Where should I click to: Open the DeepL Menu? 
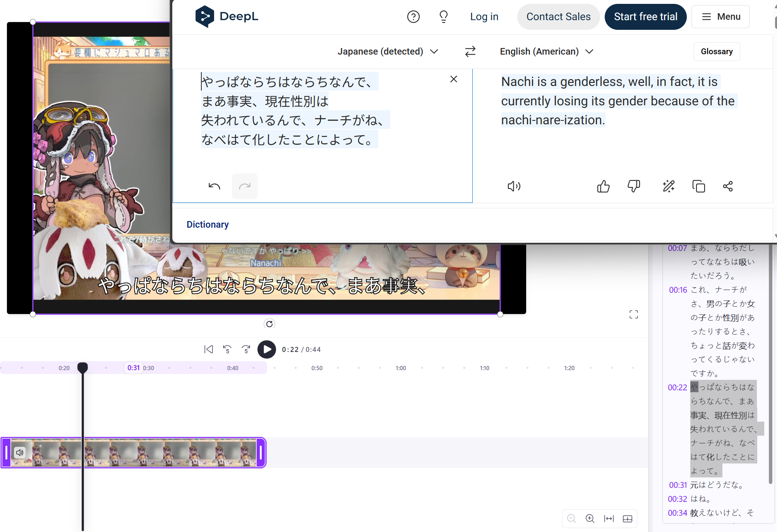pyautogui.click(x=720, y=17)
